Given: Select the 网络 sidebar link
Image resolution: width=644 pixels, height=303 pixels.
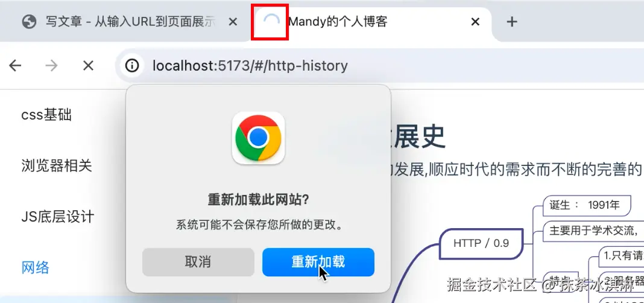Looking at the screenshot, I should click(36, 267).
